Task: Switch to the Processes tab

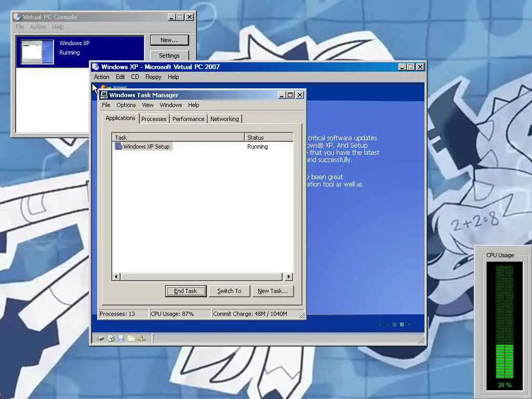Action: coord(154,119)
